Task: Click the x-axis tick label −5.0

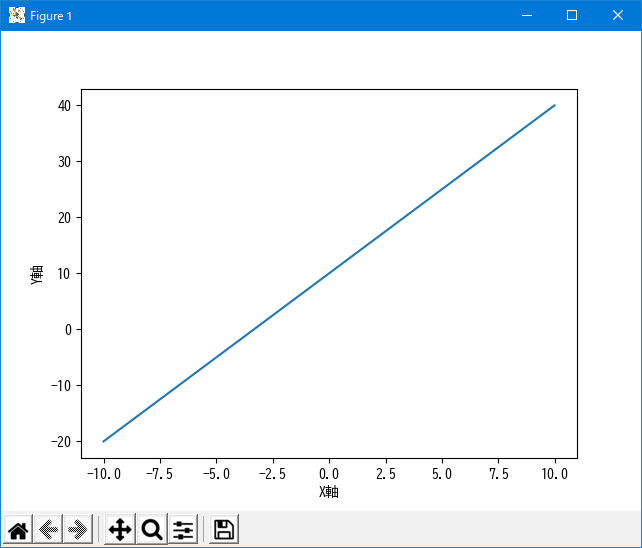Action: (216, 474)
